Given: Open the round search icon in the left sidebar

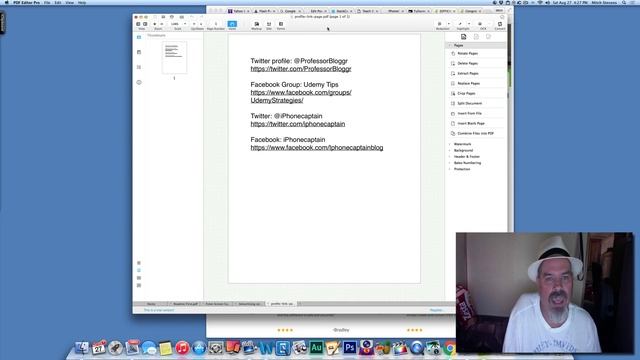Looking at the screenshot, I should (139, 82).
